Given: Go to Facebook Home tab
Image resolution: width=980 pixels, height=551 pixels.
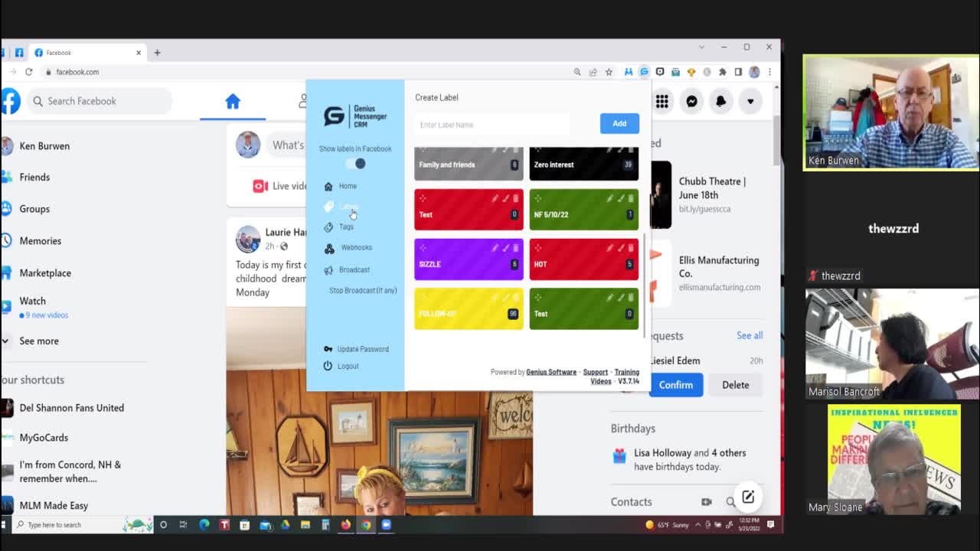Looking at the screenshot, I should pyautogui.click(x=233, y=101).
